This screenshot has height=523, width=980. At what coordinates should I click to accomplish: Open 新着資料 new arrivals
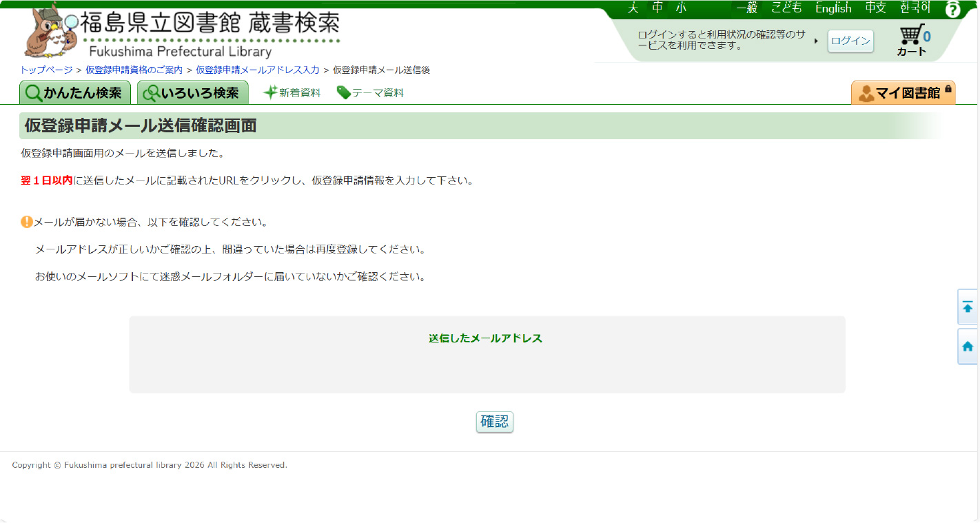tap(292, 93)
